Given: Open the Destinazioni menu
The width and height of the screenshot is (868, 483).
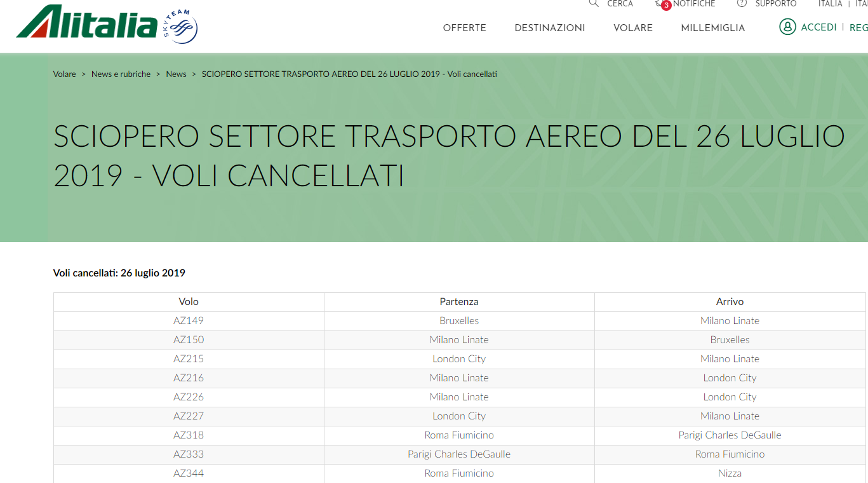Looking at the screenshot, I should pyautogui.click(x=550, y=28).
